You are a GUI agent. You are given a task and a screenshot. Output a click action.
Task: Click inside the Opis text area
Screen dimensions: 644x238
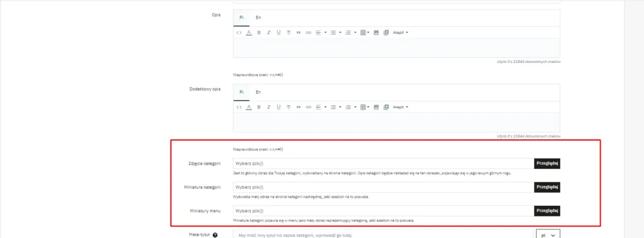(x=397, y=48)
